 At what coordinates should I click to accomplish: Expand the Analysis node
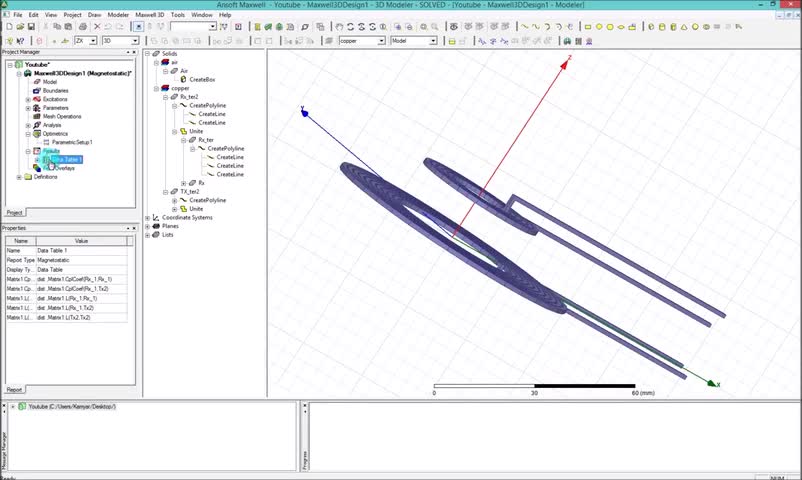pyautogui.click(x=28, y=125)
